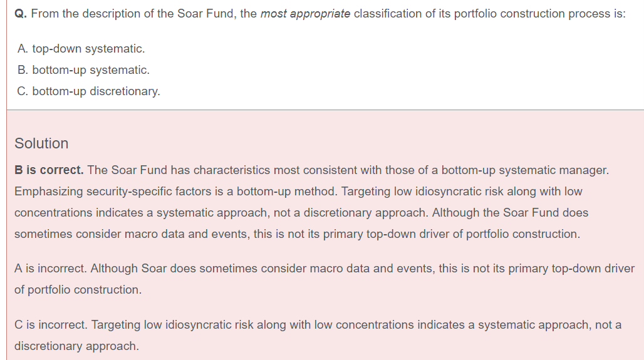Choose answer C bottom-up discretionary
Image resolution: width=644 pixels, height=360 pixels.
[x=88, y=91]
